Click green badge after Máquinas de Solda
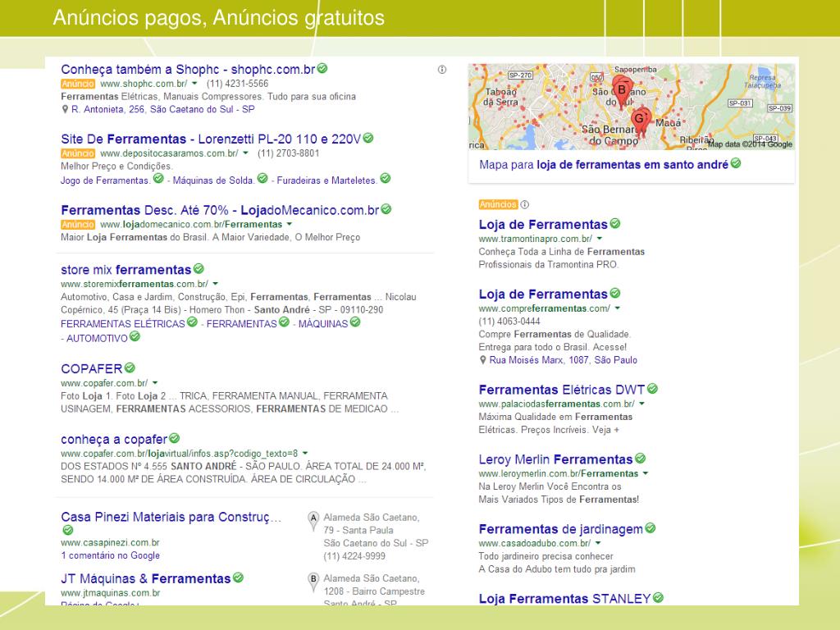The image size is (840, 630). tap(262, 178)
